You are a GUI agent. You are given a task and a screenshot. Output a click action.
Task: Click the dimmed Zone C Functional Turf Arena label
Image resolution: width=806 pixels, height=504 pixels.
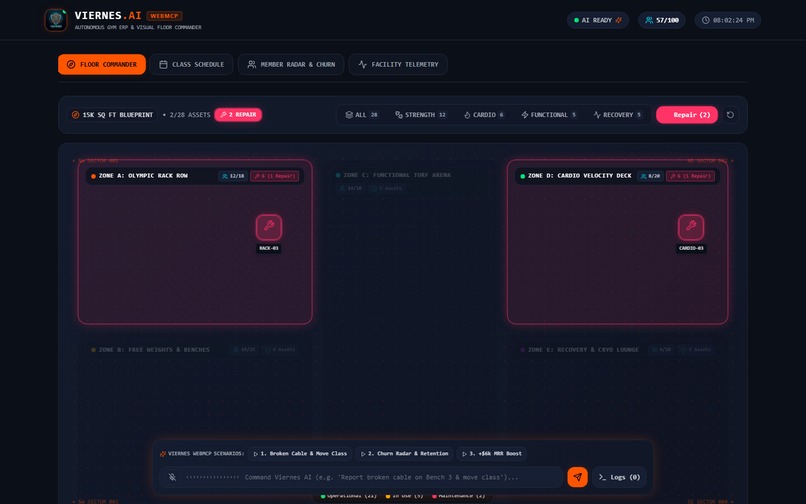(397, 175)
